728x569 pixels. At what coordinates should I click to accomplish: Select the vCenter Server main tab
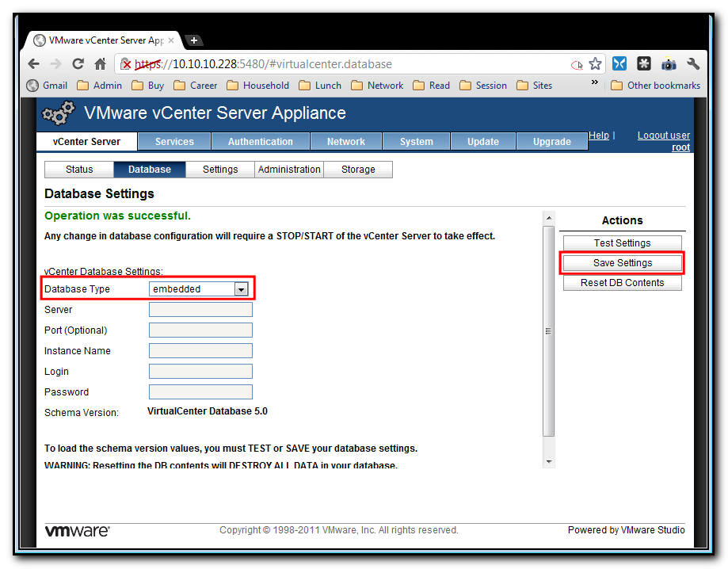(86, 142)
